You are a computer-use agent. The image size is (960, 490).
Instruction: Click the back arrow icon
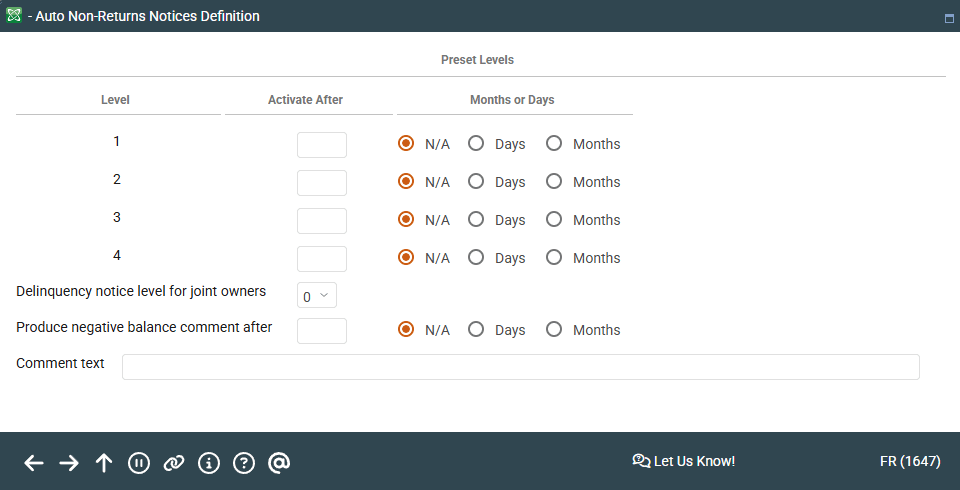34,463
